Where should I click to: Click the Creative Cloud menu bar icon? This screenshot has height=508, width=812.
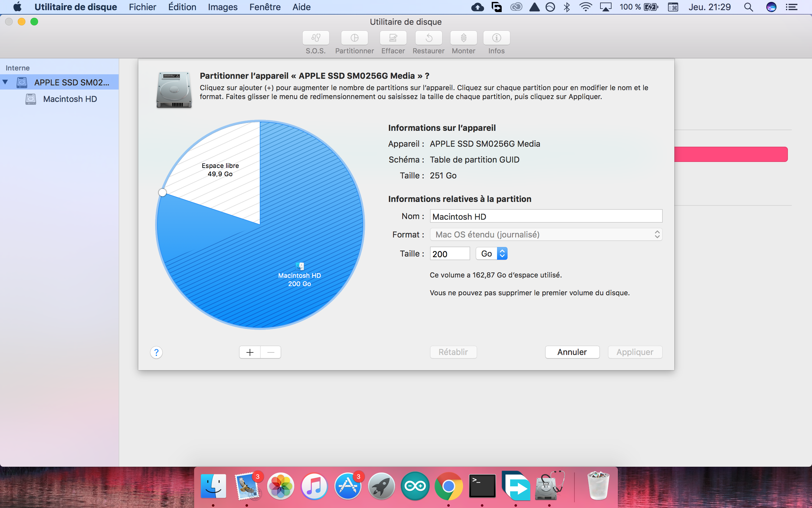[x=516, y=7]
